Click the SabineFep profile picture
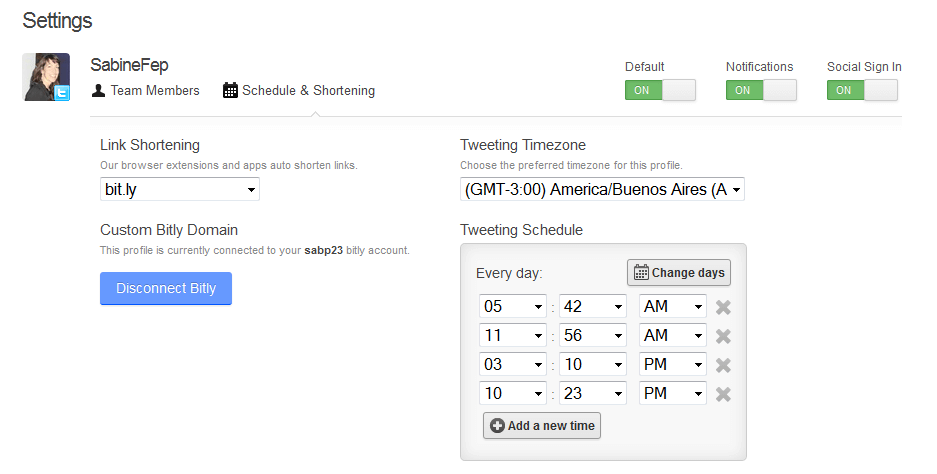This screenshot has height=474, width=937. [46, 77]
